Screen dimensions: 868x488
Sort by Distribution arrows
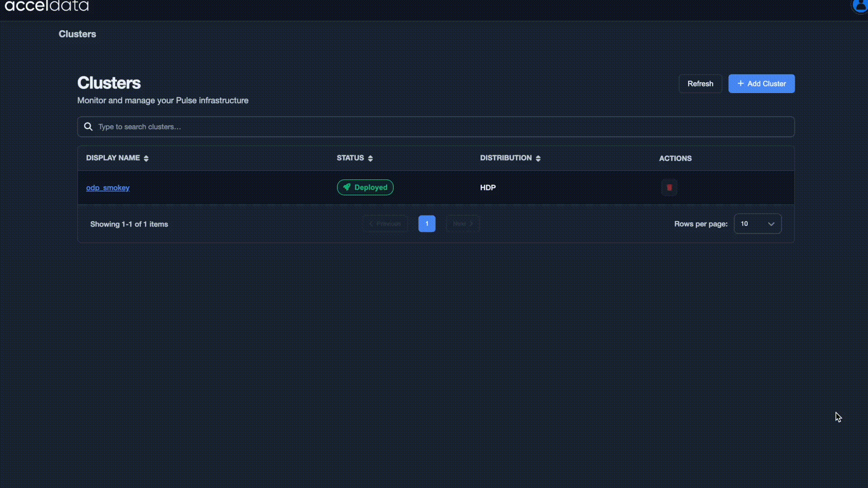(x=538, y=158)
